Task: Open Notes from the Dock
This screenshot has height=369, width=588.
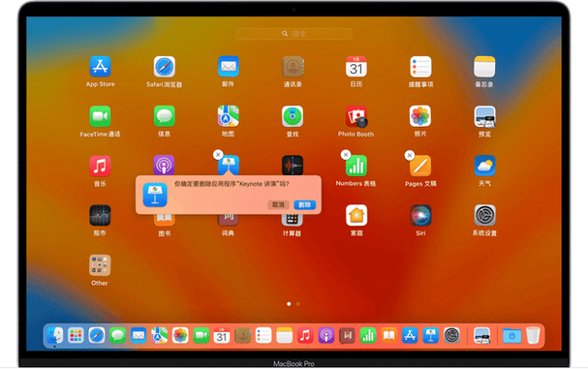Action: 285,335
